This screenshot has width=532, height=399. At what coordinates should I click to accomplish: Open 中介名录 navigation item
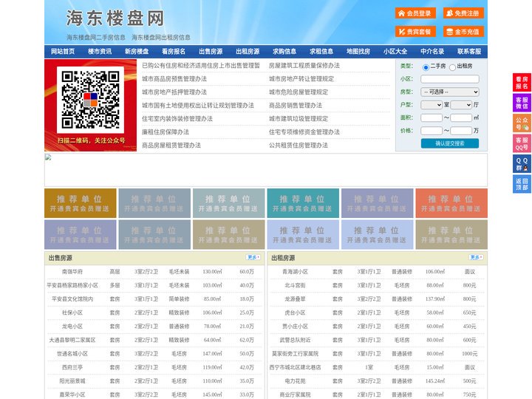pyautogui.click(x=432, y=52)
